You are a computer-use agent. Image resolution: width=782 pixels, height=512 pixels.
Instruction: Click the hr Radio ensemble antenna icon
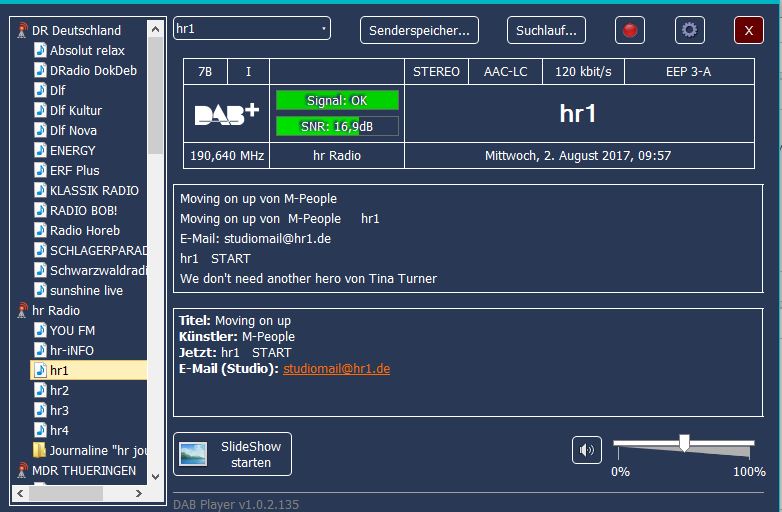22,311
